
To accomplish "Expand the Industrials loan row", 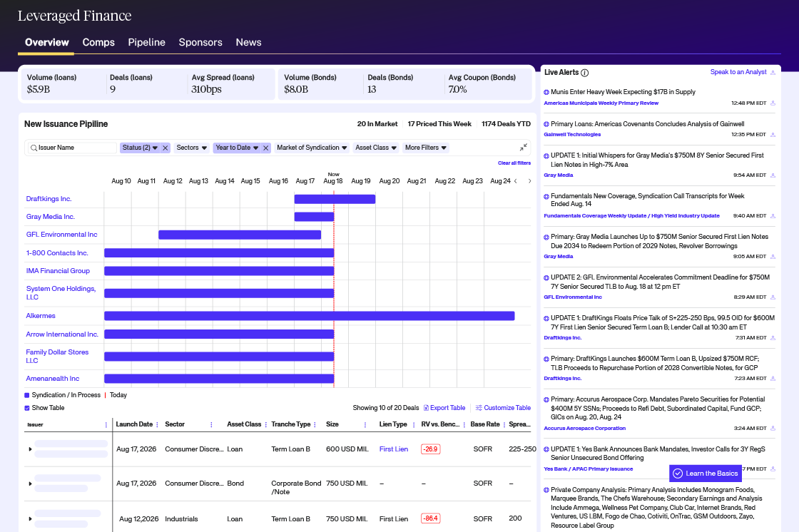I will (x=30, y=519).
